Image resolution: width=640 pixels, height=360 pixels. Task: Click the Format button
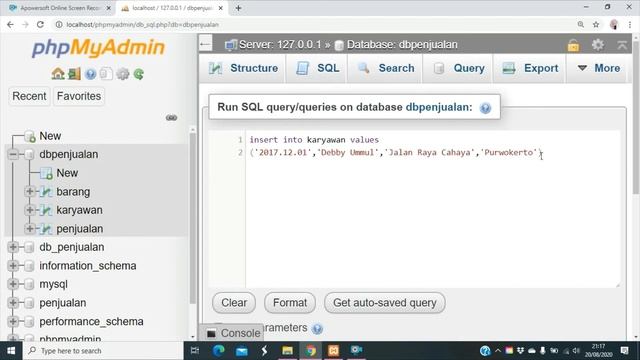290,303
